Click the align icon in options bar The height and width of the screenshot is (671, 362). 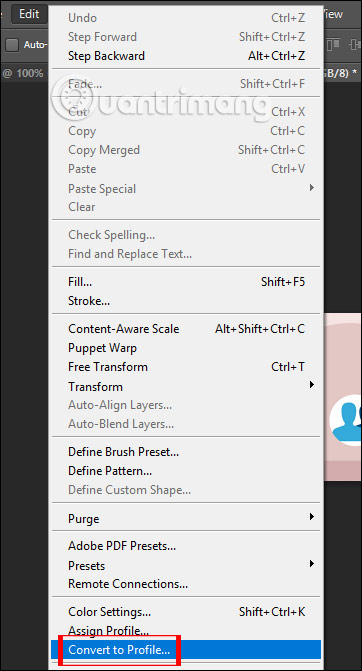click(x=334, y=45)
